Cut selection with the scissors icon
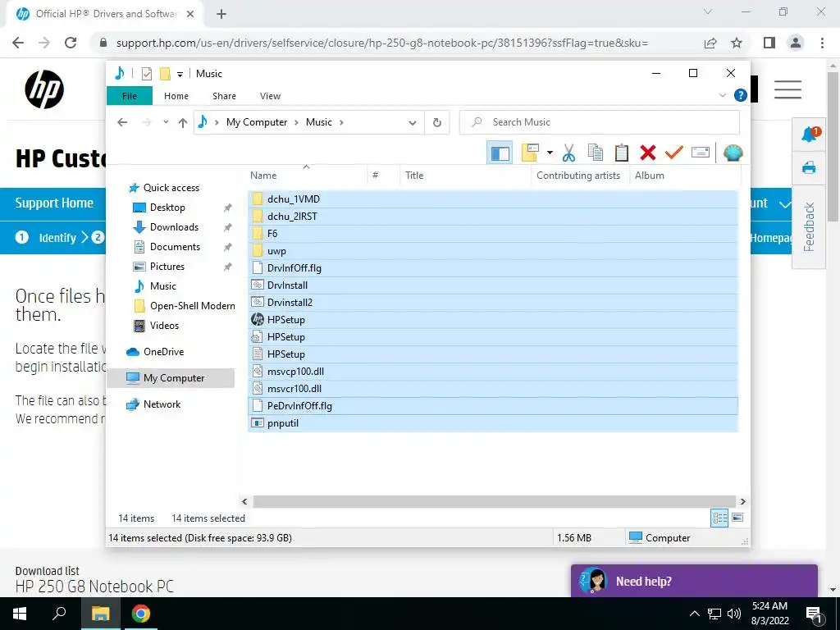840x630 pixels. (569, 153)
